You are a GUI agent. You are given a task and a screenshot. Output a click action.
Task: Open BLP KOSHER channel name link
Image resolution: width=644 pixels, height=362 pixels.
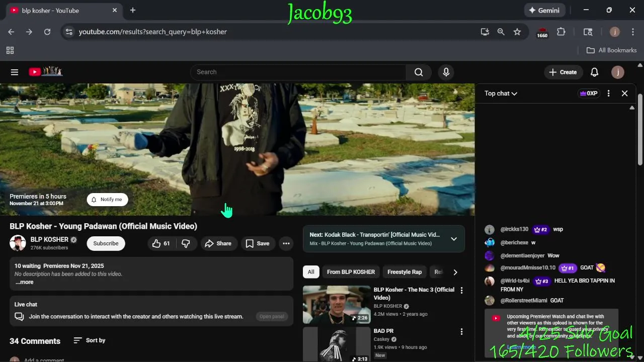point(49,239)
